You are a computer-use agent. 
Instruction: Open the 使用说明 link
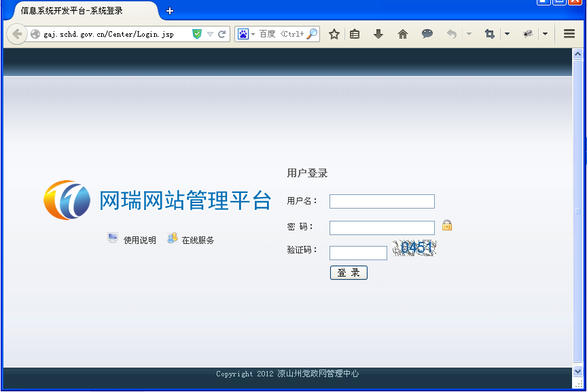click(x=140, y=240)
